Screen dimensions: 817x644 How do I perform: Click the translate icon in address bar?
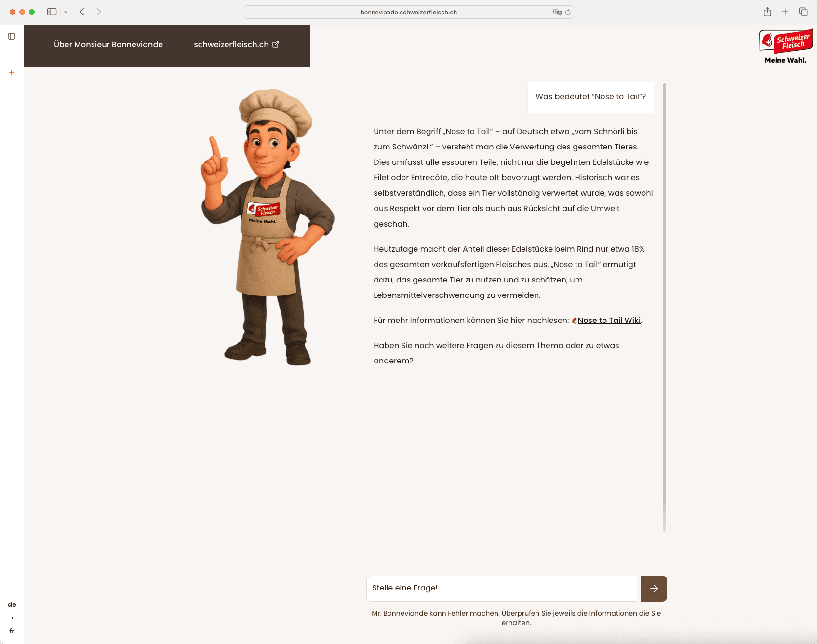click(x=557, y=12)
